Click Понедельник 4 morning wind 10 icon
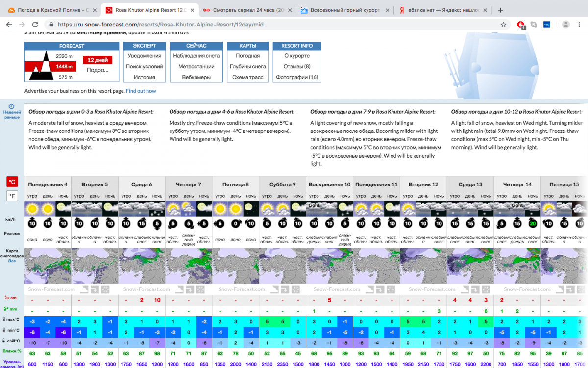 pyautogui.click(x=32, y=224)
